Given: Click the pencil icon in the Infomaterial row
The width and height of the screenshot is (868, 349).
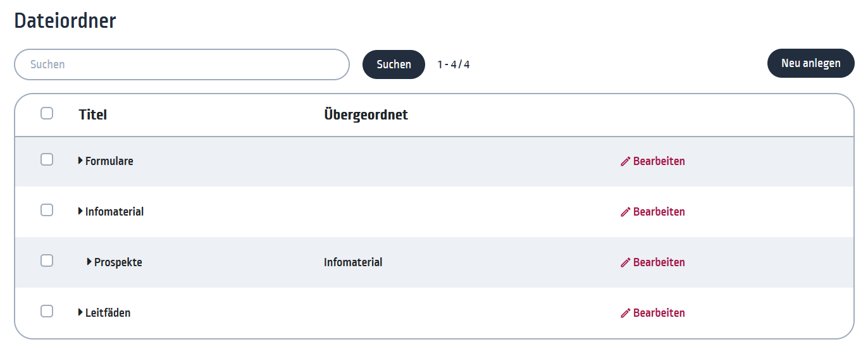Looking at the screenshot, I should (x=626, y=212).
